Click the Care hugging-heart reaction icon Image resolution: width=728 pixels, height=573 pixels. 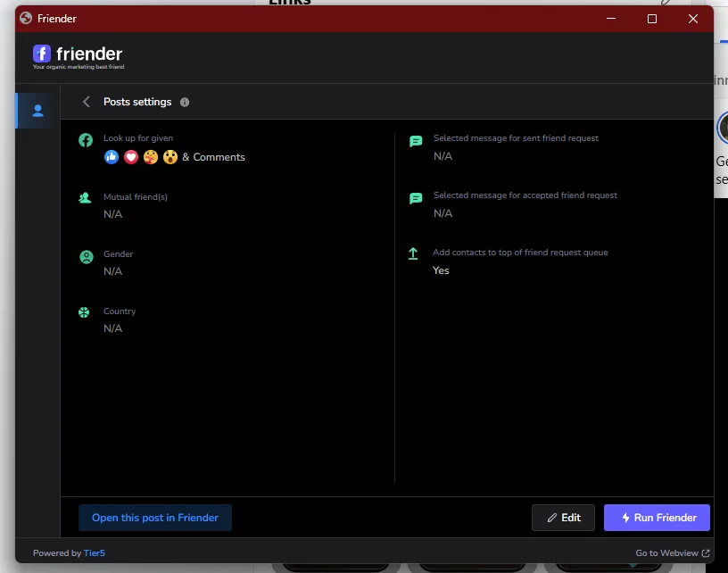(151, 157)
